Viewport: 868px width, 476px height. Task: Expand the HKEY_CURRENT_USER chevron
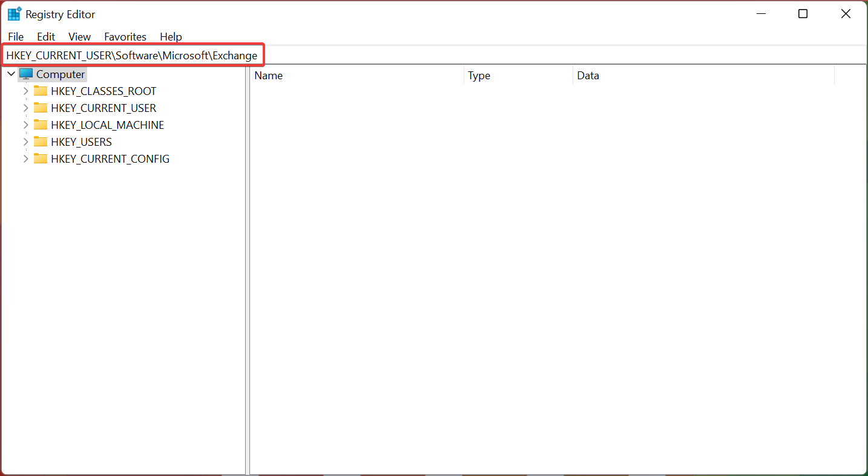coord(25,108)
